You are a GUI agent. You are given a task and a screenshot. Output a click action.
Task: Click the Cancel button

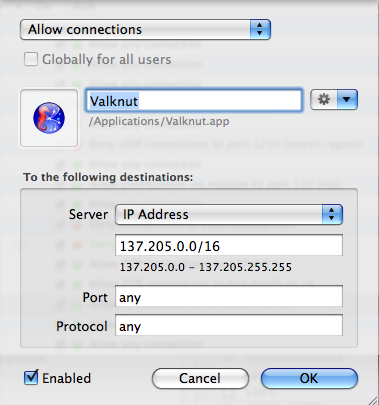coord(200,378)
